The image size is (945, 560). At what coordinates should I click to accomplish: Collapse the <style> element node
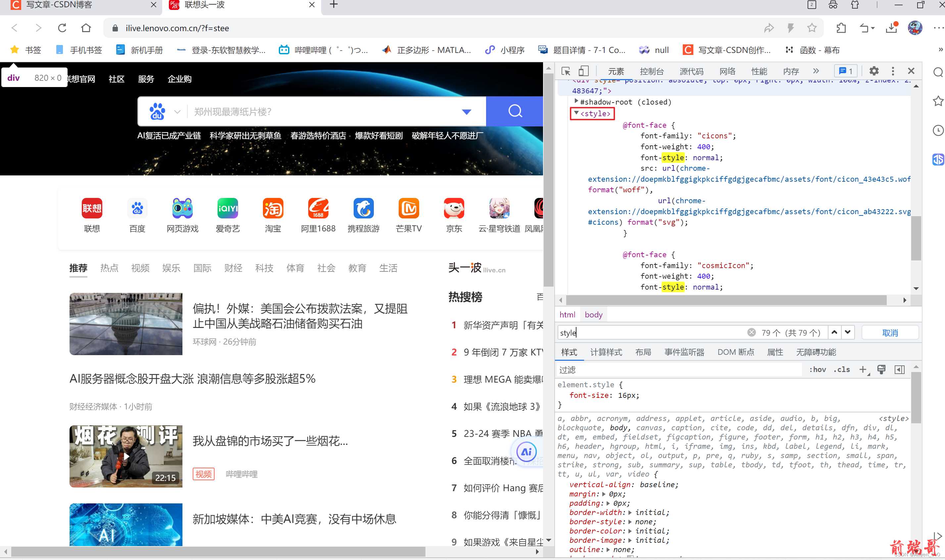tap(576, 113)
